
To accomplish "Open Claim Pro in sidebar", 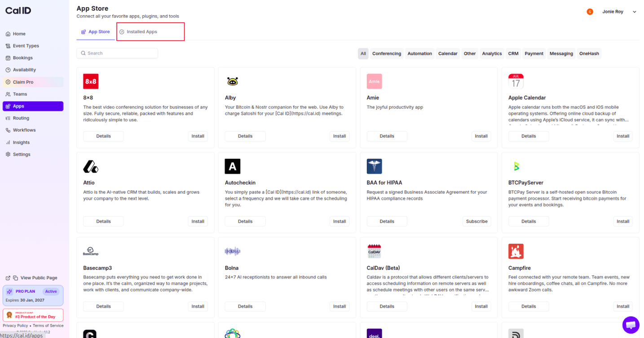I will tap(33, 82).
